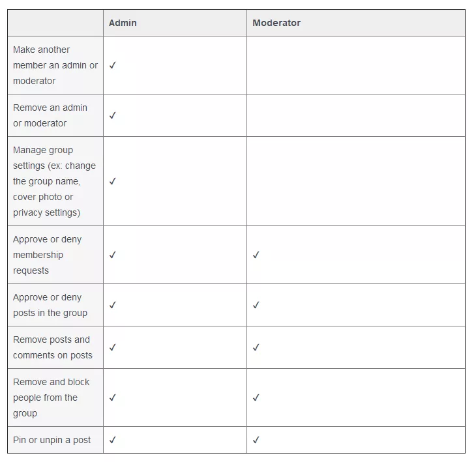Click Admin checkmark for Remove and block people

point(113,397)
